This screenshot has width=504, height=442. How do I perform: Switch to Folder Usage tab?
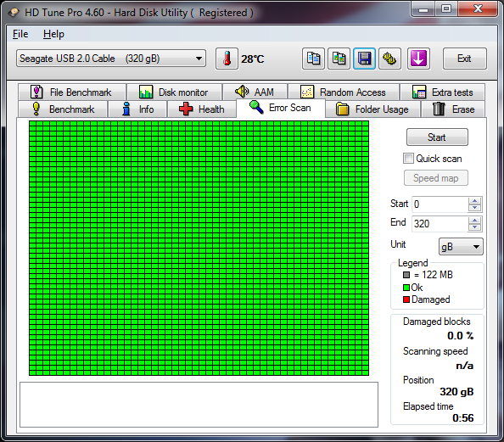[x=372, y=109]
